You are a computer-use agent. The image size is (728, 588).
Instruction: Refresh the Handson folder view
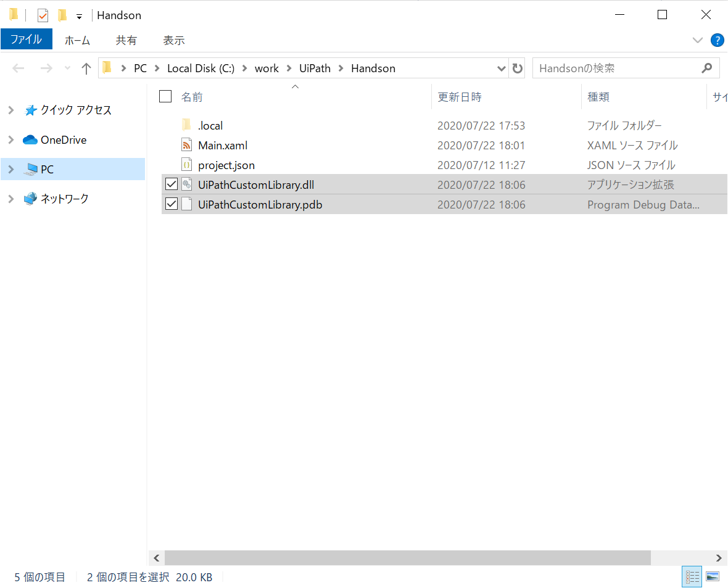click(517, 68)
